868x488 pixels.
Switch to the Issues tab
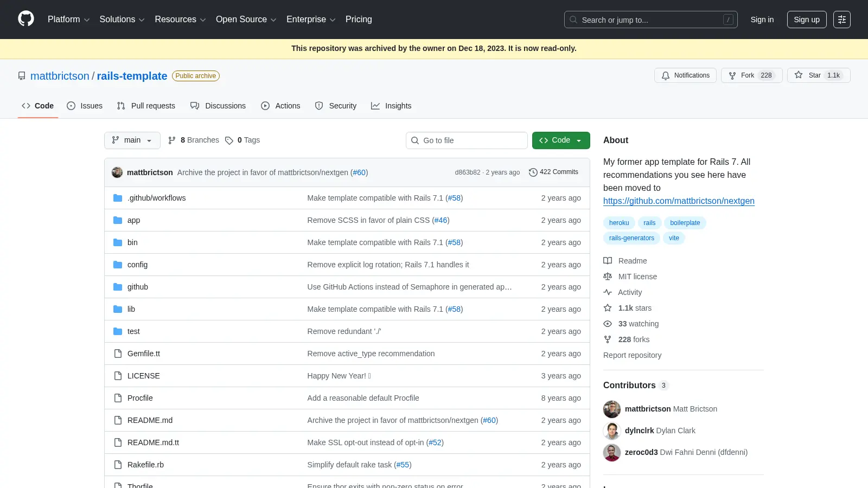coord(85,106)
